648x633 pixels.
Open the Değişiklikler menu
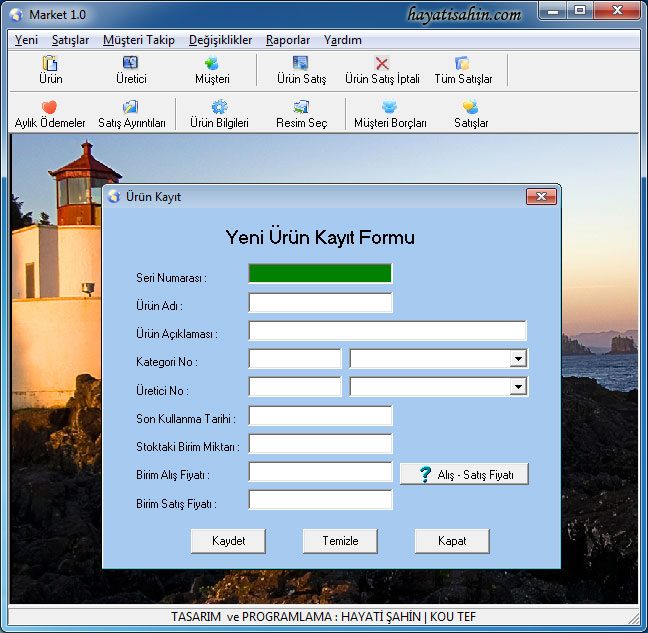pos(220,40)
